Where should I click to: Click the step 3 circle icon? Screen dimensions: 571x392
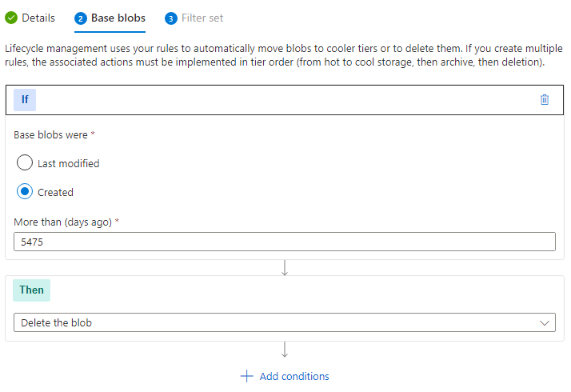(x=170, y=18)
